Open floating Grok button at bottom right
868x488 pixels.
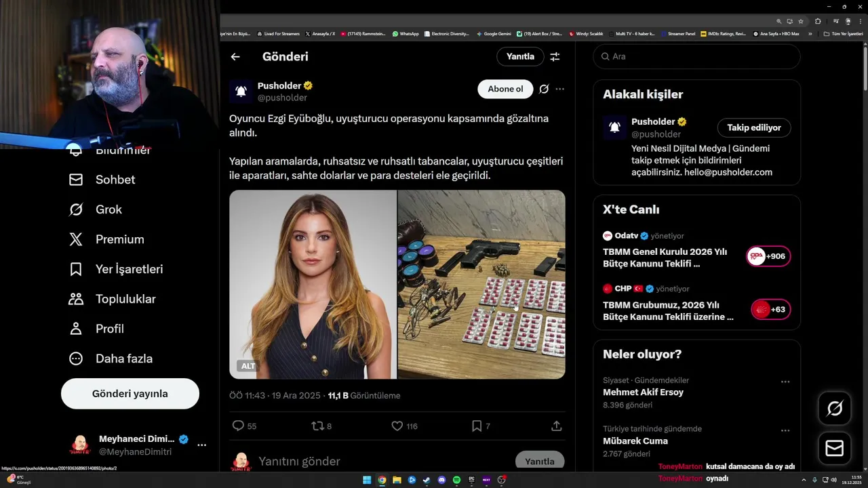pyautogui.click(x=835, y=409)
